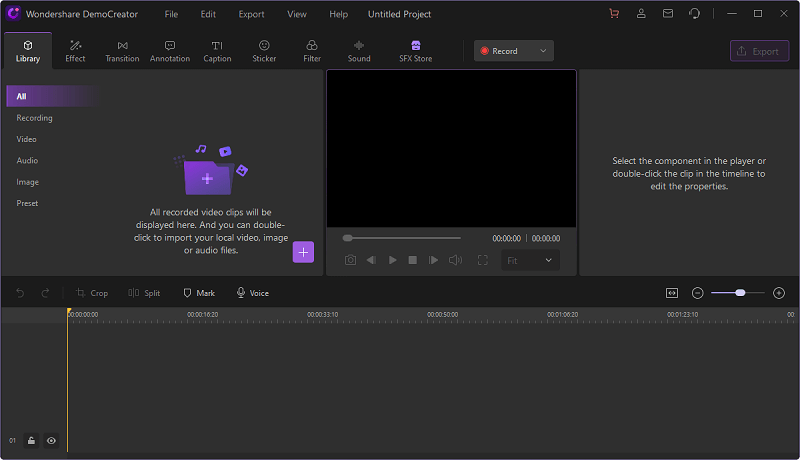Open the Effect panel
This screenshot has width=800, height=460.
pyautogui.click(x=75, y=51)
